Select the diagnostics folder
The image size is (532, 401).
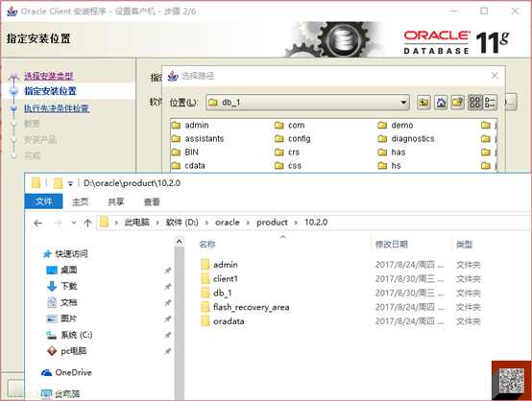pos(406,139)
